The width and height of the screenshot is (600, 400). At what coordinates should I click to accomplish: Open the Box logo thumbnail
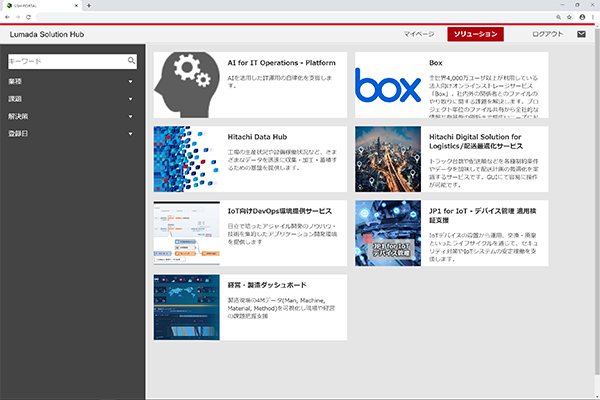(x=388, y=85)
